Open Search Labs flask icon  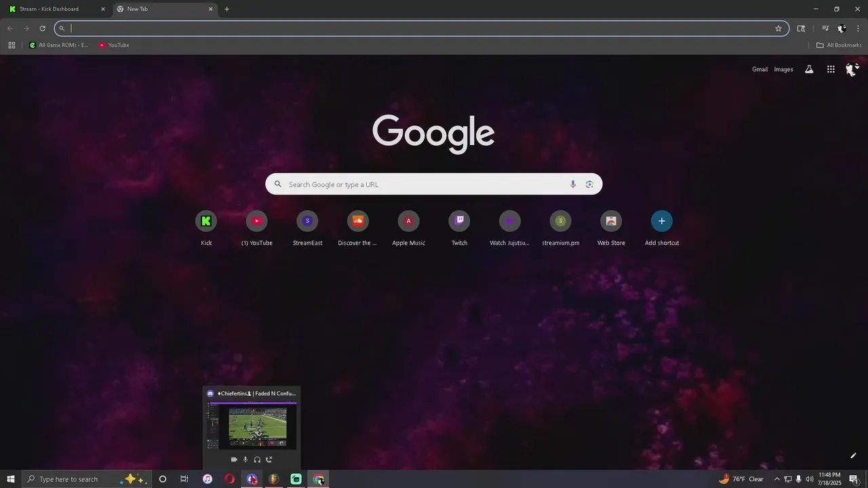point(809,69)
